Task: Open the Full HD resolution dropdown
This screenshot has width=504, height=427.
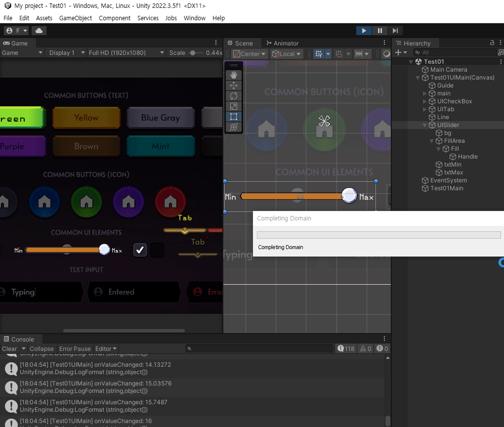Action: pos(126,53)
